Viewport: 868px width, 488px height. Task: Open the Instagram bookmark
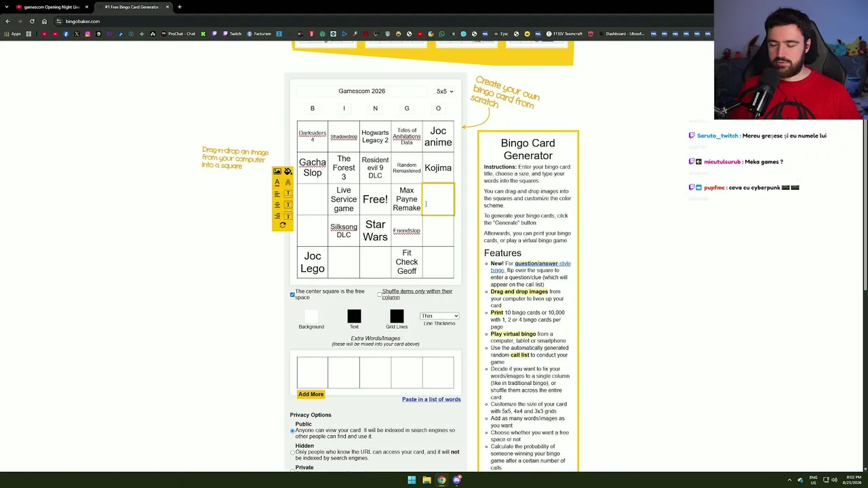[87, 34]
